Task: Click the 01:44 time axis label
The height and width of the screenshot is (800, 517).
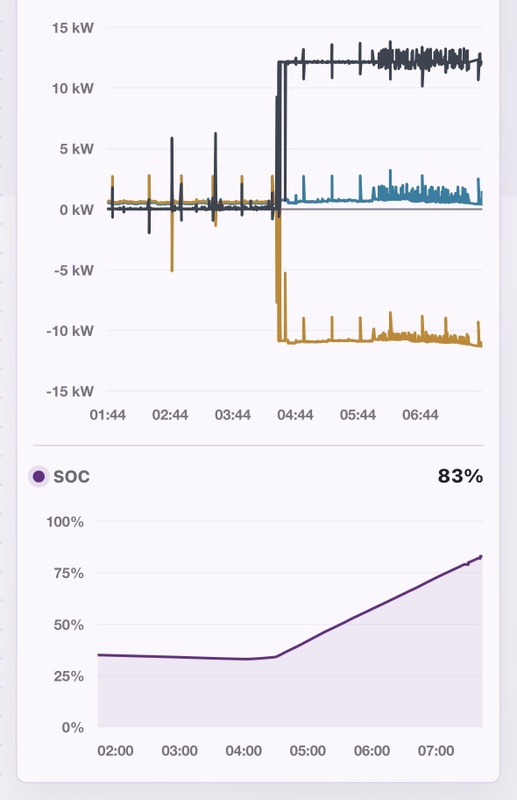Action: pos(108,415)
